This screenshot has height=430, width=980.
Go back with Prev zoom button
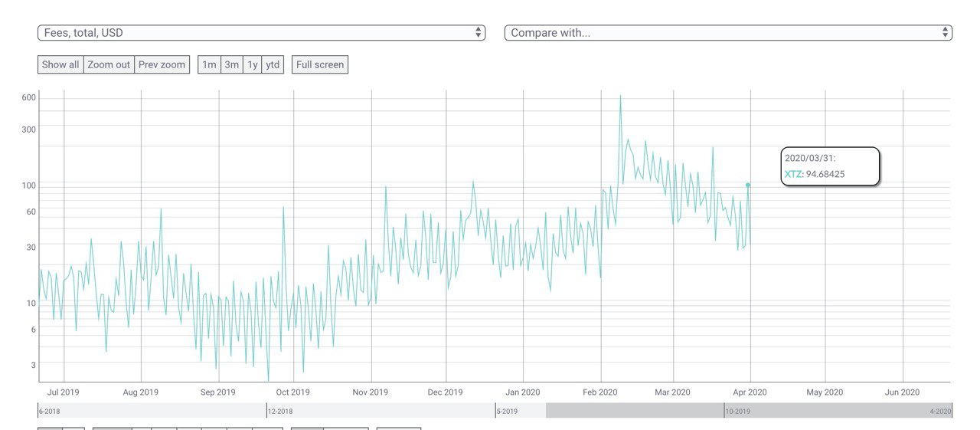[162, 64]
